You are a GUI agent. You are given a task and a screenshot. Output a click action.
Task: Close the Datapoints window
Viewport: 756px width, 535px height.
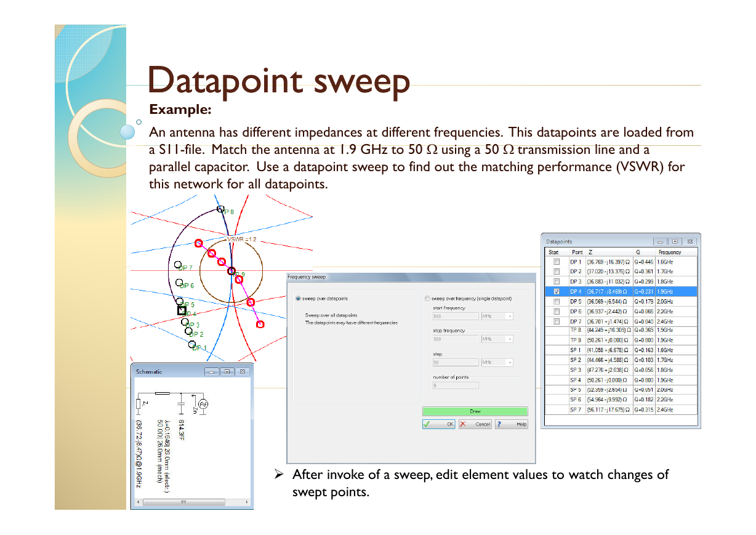tap(690, 242)
